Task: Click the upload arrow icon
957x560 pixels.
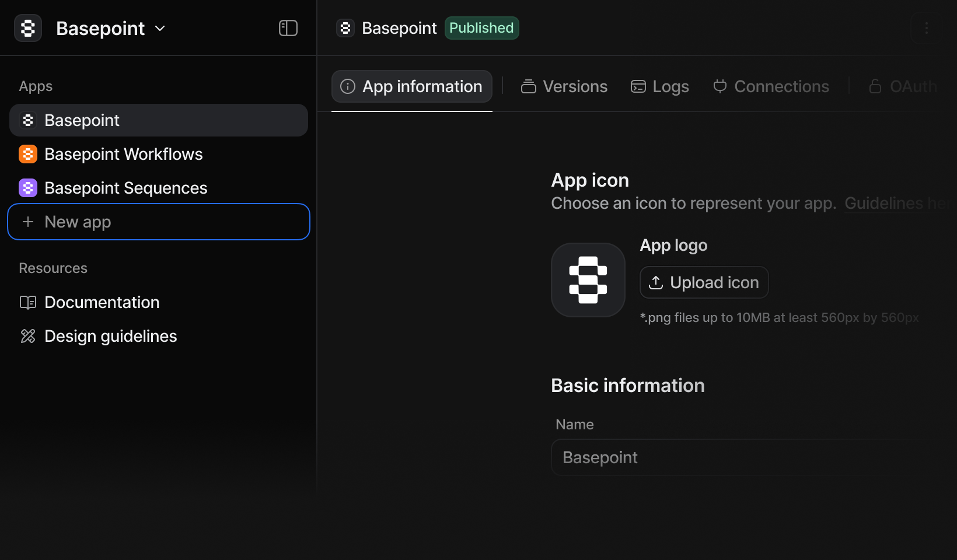Action: click(656, 282)
